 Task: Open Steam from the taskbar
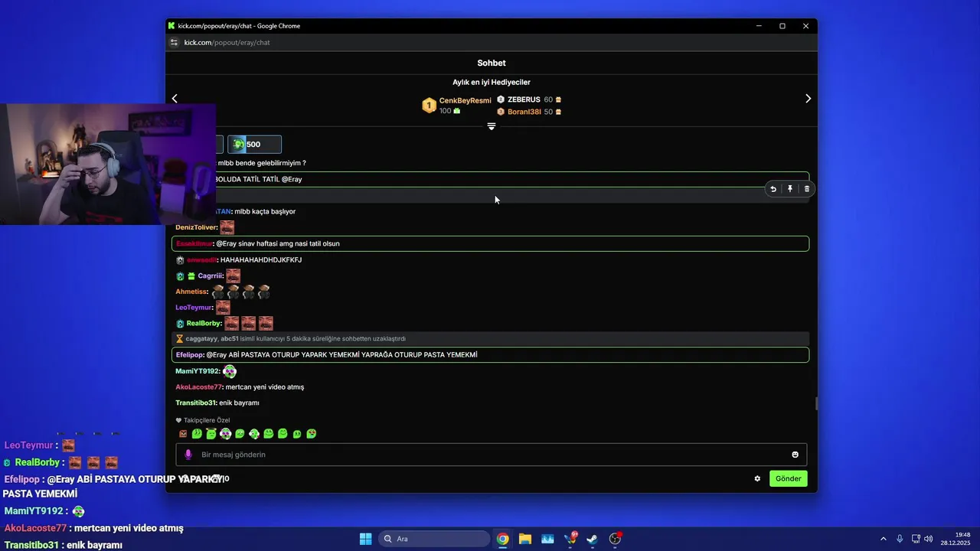coord(592,539)
